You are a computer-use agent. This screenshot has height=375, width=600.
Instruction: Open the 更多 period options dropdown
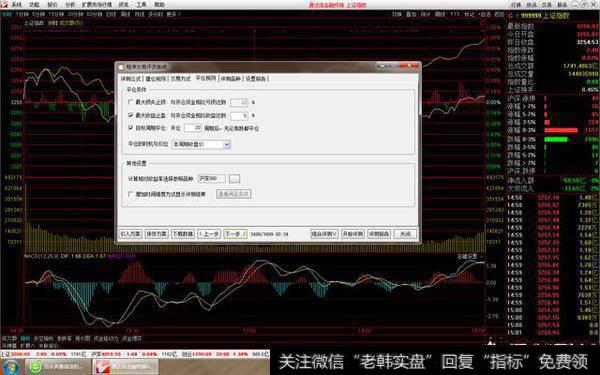coord(173,14)
